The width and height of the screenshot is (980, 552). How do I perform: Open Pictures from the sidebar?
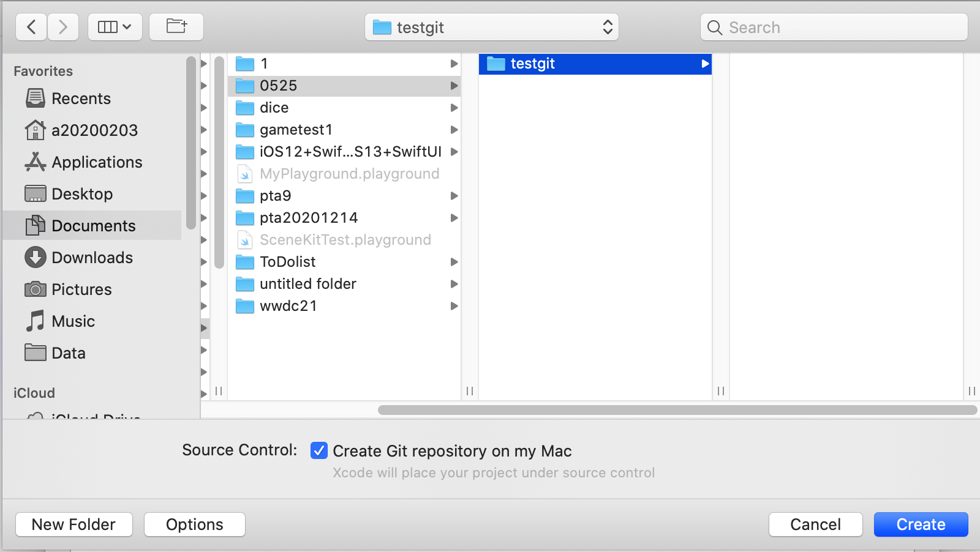92,289
